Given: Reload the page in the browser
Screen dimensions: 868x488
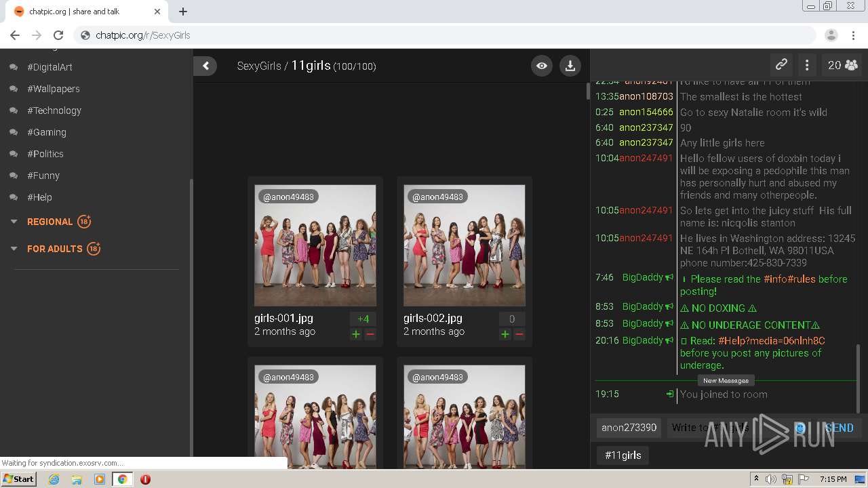Looking at the screenshot, I should pos(58,35).
